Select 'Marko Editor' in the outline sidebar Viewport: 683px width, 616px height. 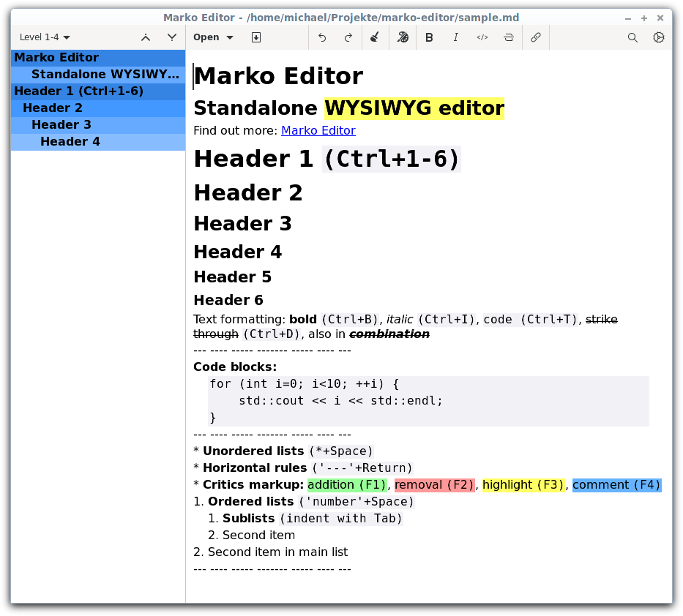click(98, 58)
